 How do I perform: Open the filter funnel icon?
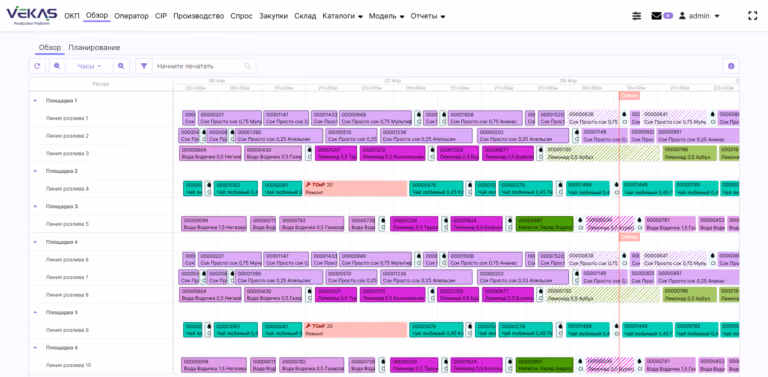click(144, 66)
